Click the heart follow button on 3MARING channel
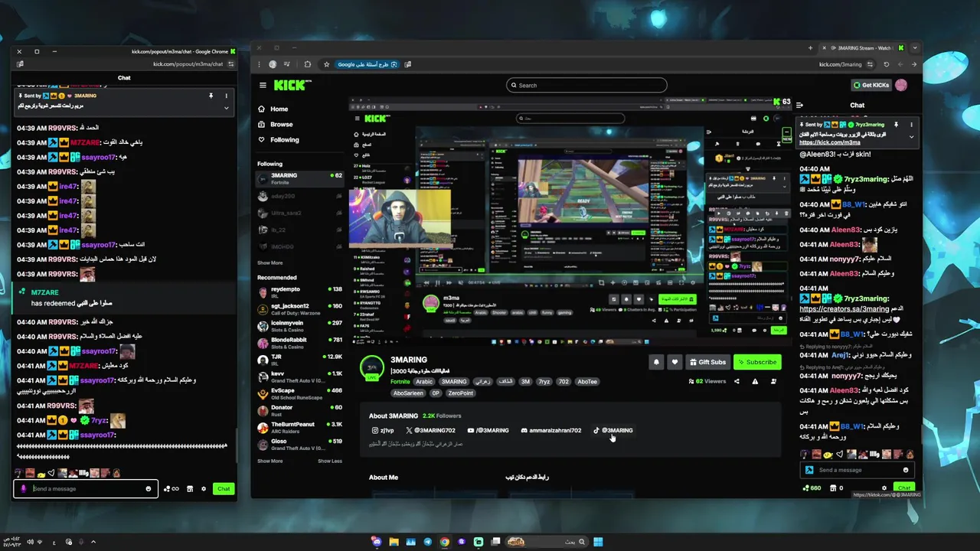Image resolution: width=980 pixels, height=551 pixels. [675, 362]
